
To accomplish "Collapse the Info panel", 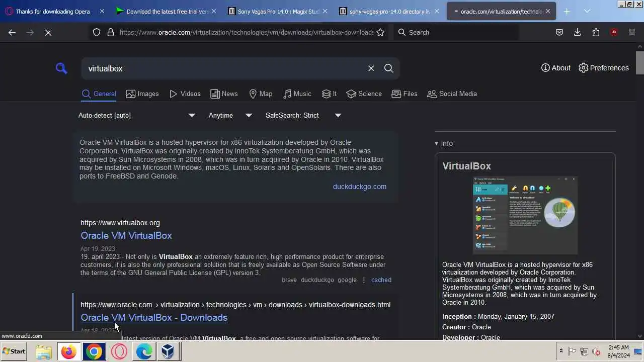I will [x=444, y=143].
